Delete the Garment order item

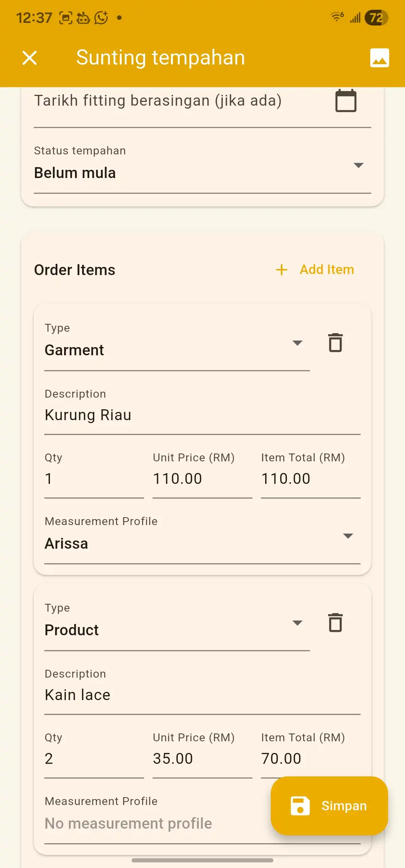[x=335, y=343]
